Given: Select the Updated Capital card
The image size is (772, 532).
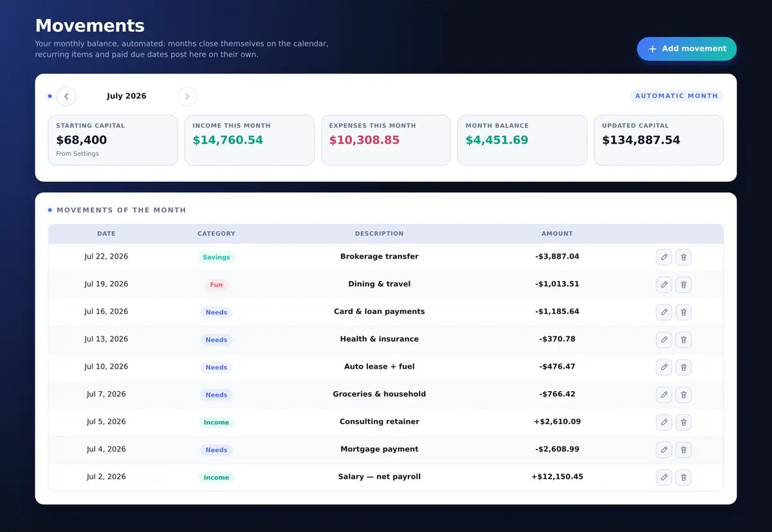Looking at the screenshot, I should click(x=659, y=140).
